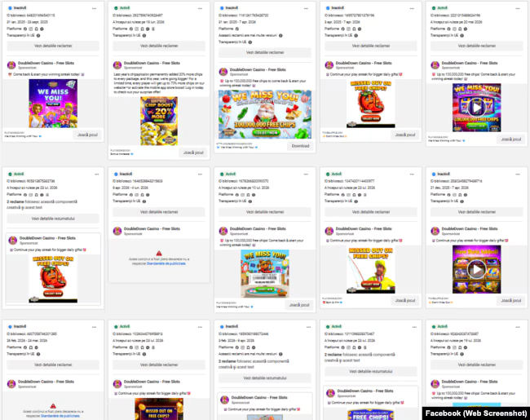Click Vezi detaliile reclamei on ad ended 23 sept. 2025
Viewport: 530px width, 420px height.
[53, 46]
